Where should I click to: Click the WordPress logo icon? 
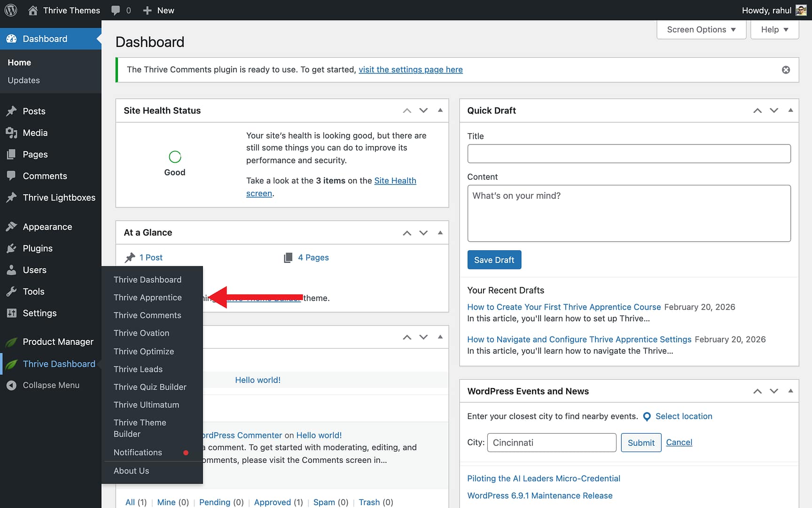click(x=11, y=10)
